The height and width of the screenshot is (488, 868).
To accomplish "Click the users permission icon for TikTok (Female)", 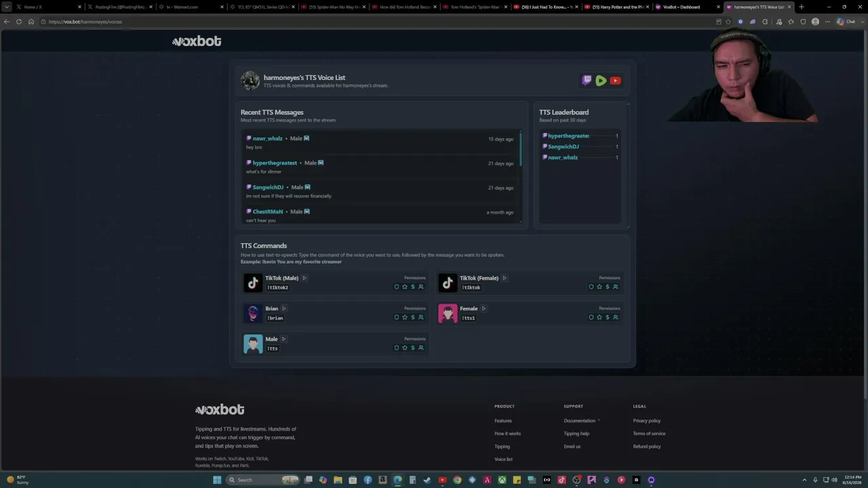I will tap(616, 287).
